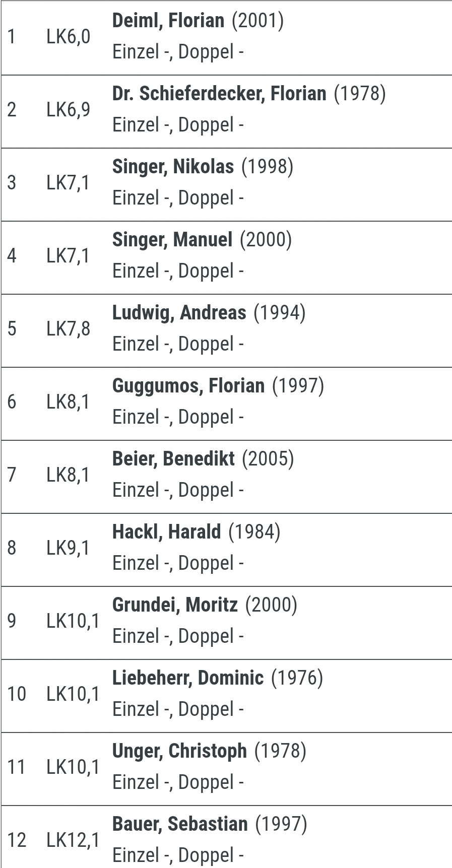This screenshot has height=868, width=452.
Task: Open Grundei, Moritz profile
Action: 175,605
